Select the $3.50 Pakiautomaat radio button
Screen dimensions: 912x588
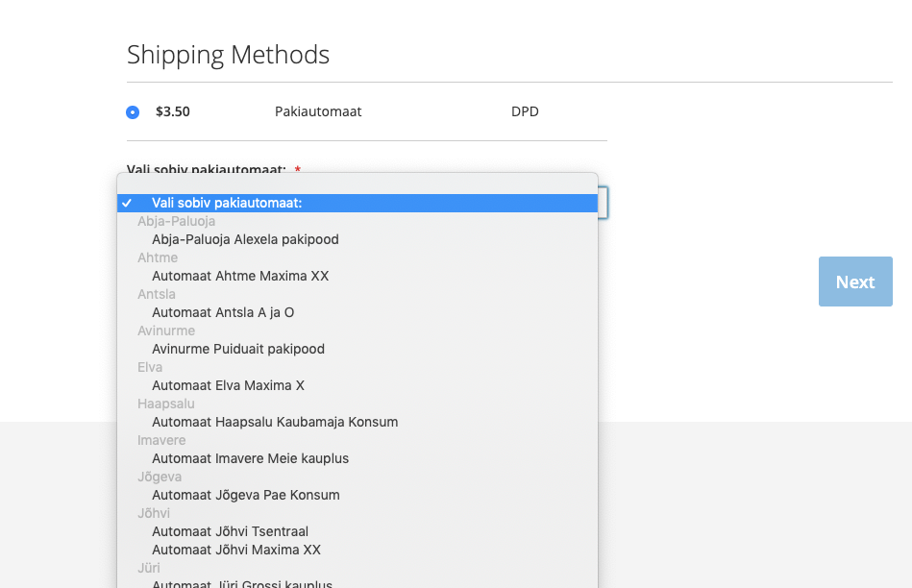tap(133, 111)
